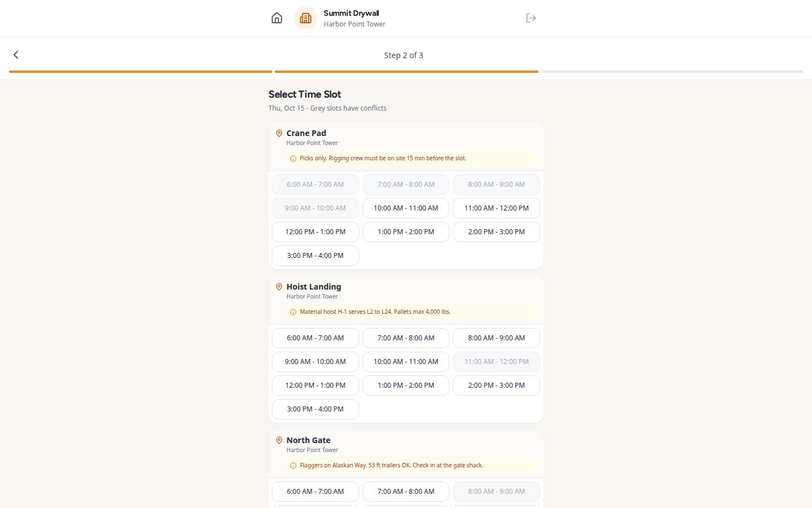The image size is (812, 508).
Task: Pick Crane Pad 12:00 PM - 1:00 PM slot
Action: point(315,232)
